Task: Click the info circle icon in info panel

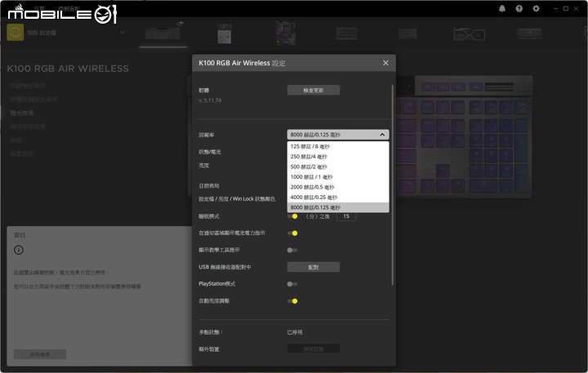Action: pyautogui.click(x=18, y=250)
